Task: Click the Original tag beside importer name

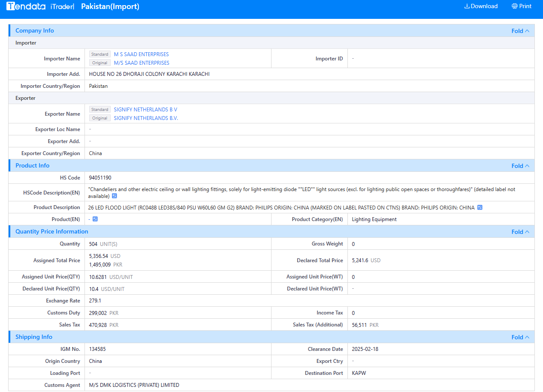Action: point(100,63)
